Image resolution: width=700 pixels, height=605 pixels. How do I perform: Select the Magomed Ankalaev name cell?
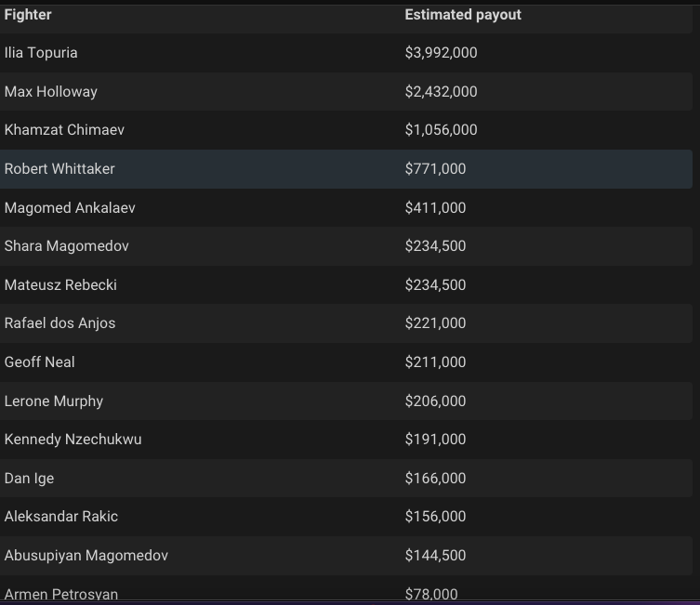click(x=70, y=208)
